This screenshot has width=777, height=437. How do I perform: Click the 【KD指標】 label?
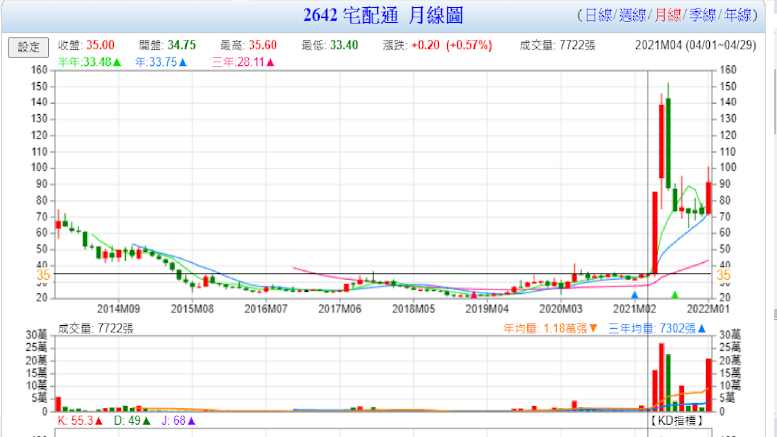(676, 421)
